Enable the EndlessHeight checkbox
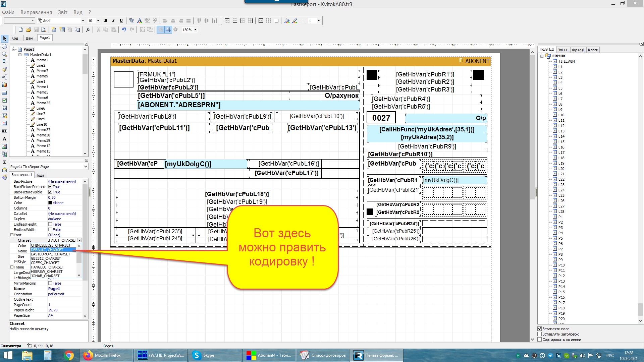This screenshot has width=644, height=362. [x=50, y=224]
